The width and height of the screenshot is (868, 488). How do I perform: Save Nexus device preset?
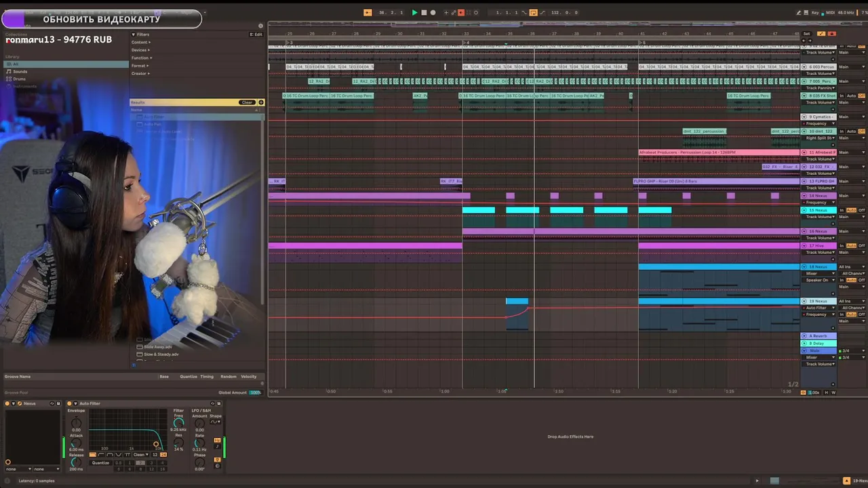tap(58, 404)
